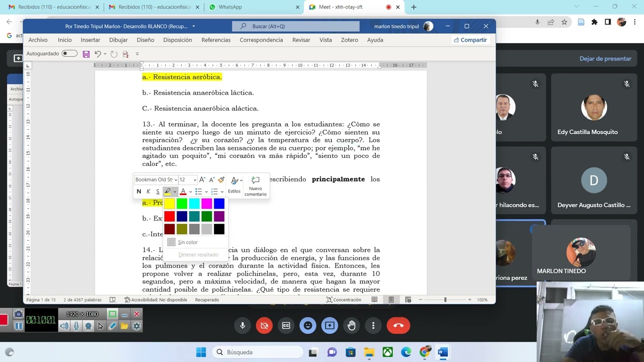Open the font name dropdown

coord(156,179)
